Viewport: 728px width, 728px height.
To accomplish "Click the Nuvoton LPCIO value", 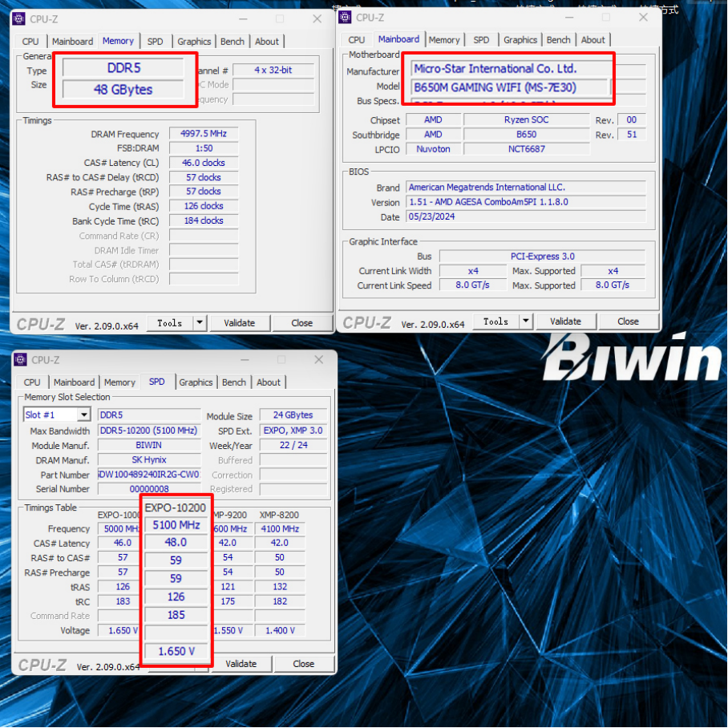I will point(433,149).
